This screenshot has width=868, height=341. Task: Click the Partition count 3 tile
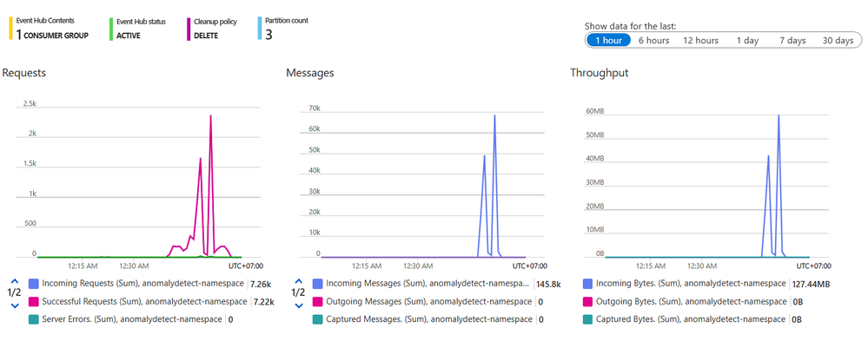click(x=283, y=29)
